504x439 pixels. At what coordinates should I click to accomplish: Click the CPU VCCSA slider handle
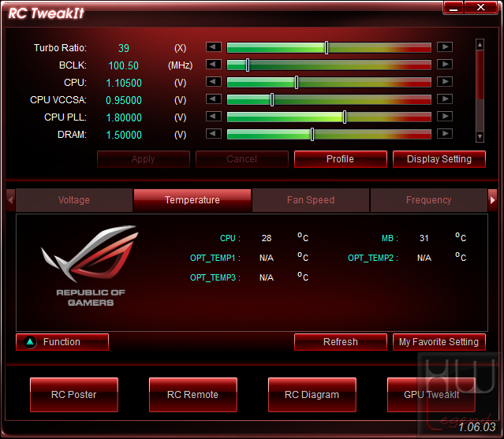272,99
